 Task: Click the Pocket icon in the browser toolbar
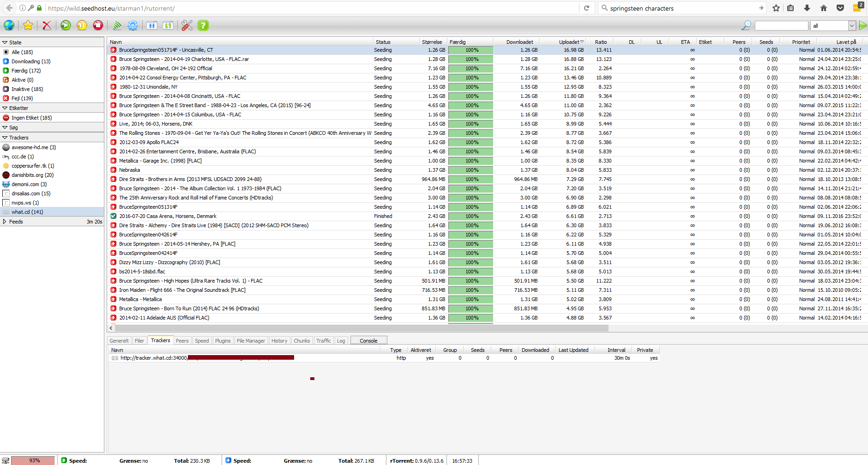[840, 8]
